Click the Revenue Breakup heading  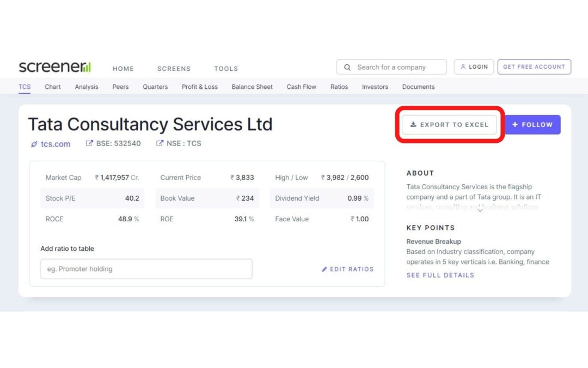(x=433, y=242)
